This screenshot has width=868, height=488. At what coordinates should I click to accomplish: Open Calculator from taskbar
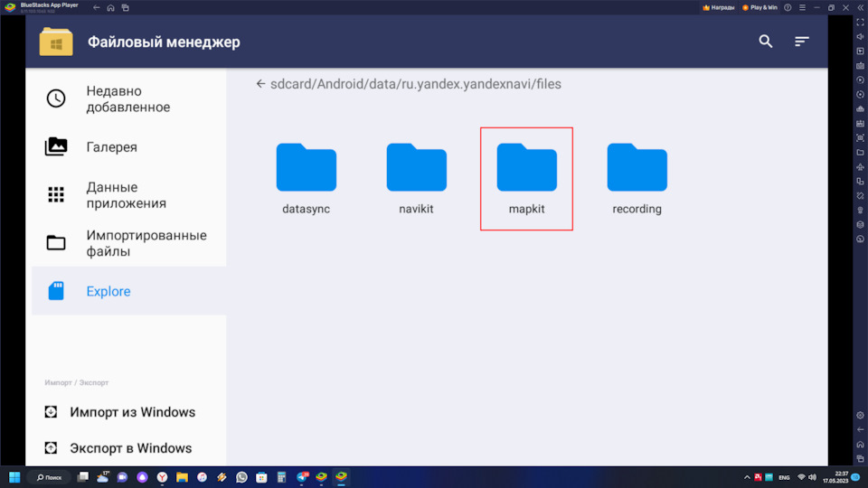pos(281,477)
